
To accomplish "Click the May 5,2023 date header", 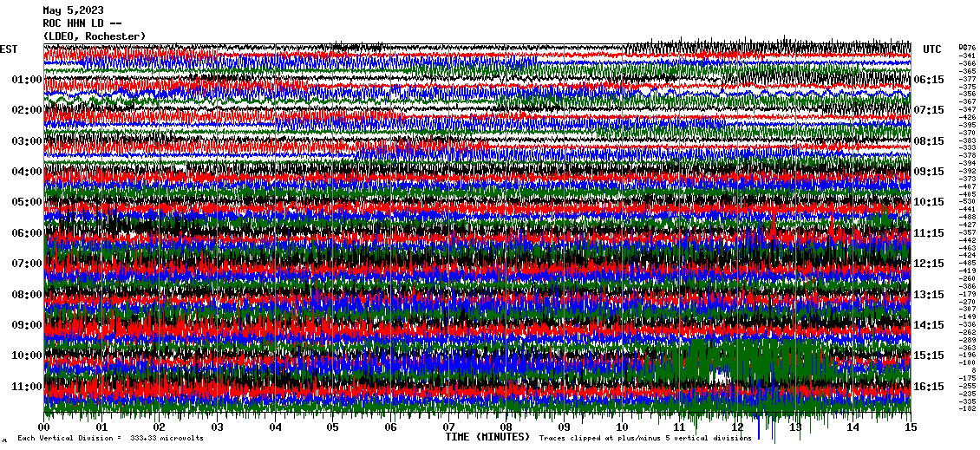I will tap(73, 10).
